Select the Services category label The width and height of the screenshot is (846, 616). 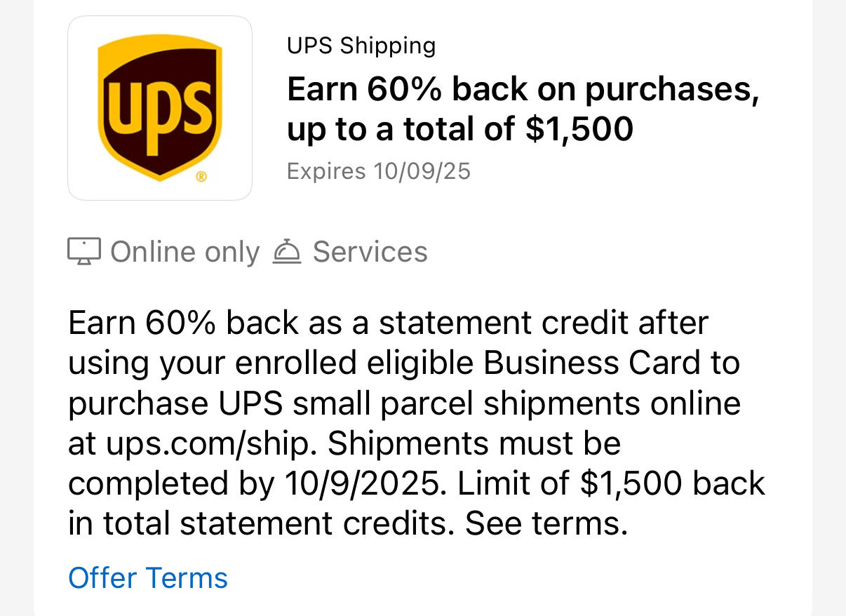coord(370,251)
